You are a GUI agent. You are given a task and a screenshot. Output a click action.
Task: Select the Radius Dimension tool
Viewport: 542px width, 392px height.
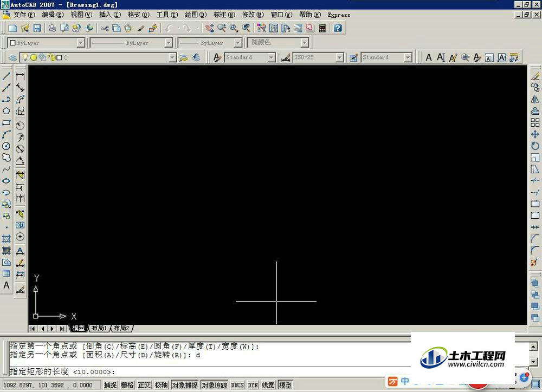click(20, 126)
